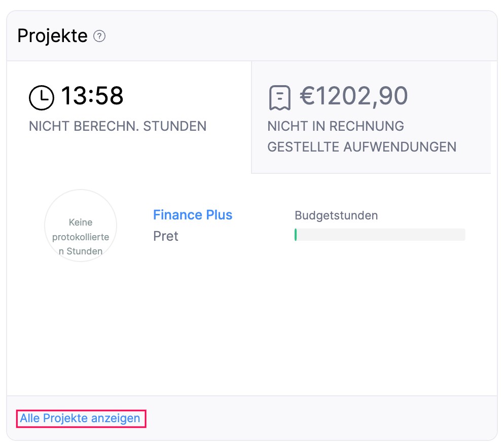
Task: Select the unbilled hours 13:58 tab
Action: pyautogui.click(x=129, y=117)
